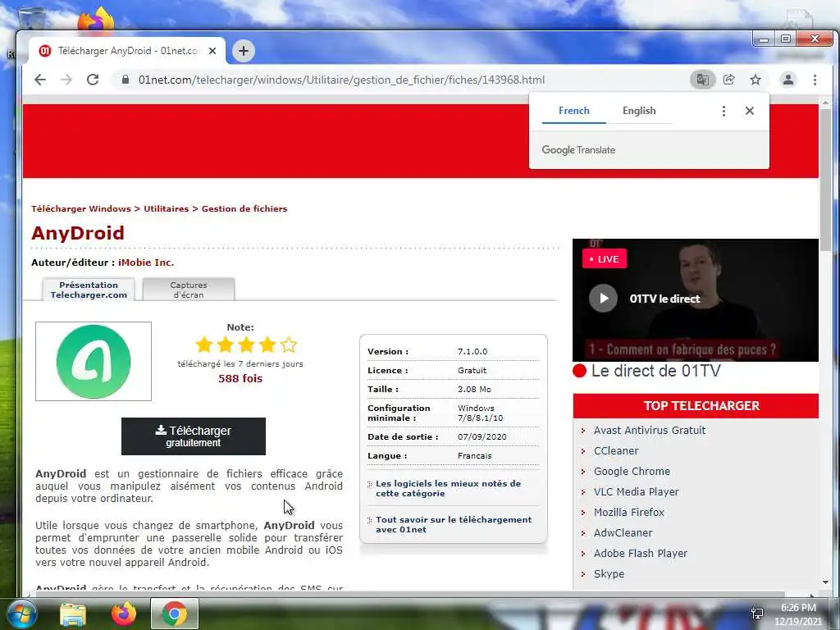
Task: Open the iMobie Inc. editor link
Action: pos(146,262)
